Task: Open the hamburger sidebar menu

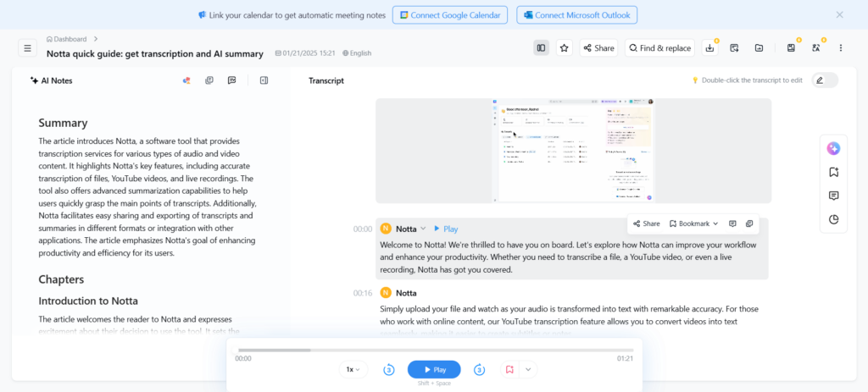Action: coord(28,47)
